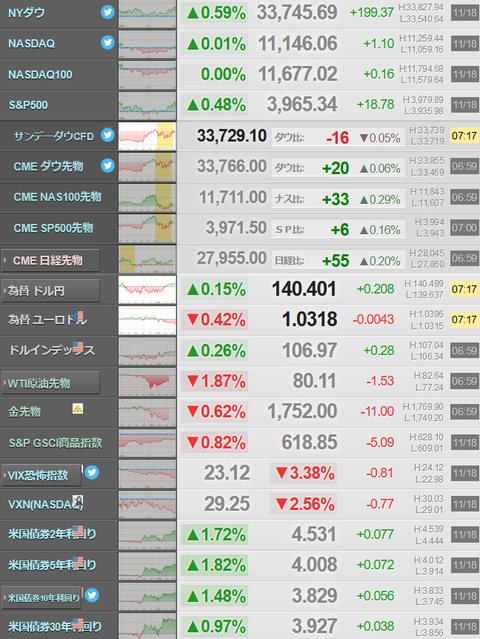The width and height of the screenshot is (480, 639).
Task: Expand the WTI原油先物 button
Action: point(51,383)
